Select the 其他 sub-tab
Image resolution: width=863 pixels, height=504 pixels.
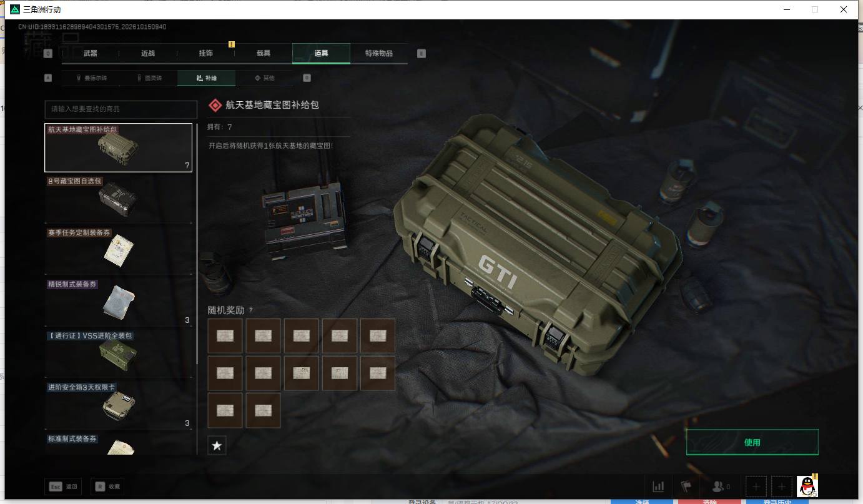(x=264, y=78)
